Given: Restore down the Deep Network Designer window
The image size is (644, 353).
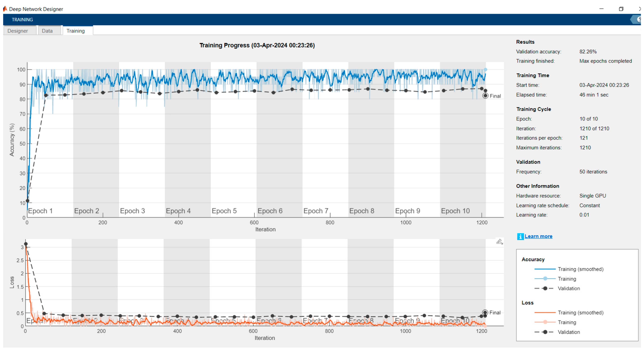Looking at the screenshot, I should [x=621, y=9].
